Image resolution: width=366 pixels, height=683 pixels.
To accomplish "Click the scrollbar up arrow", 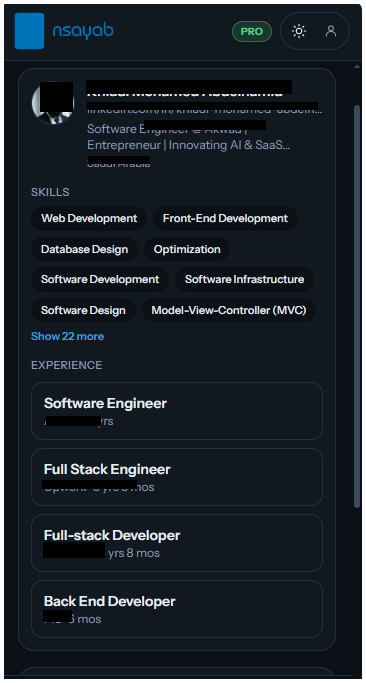I will tap(357, 66).
